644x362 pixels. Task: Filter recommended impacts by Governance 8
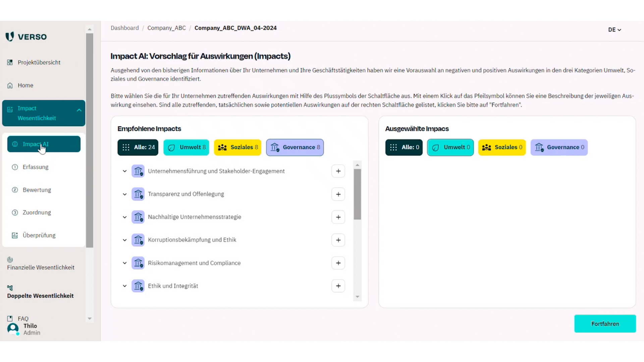point(295,147)
